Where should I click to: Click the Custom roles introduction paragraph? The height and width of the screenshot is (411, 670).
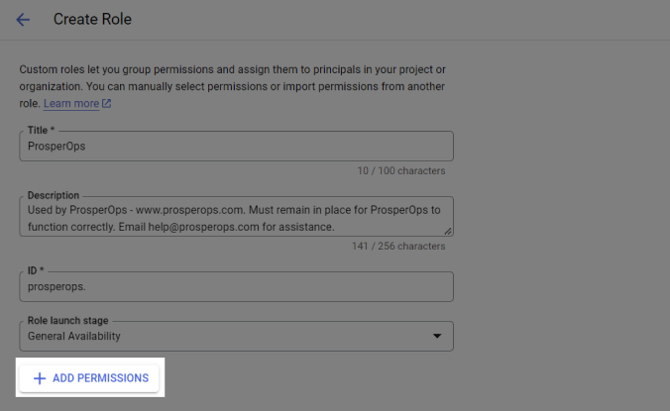point(232,86)
